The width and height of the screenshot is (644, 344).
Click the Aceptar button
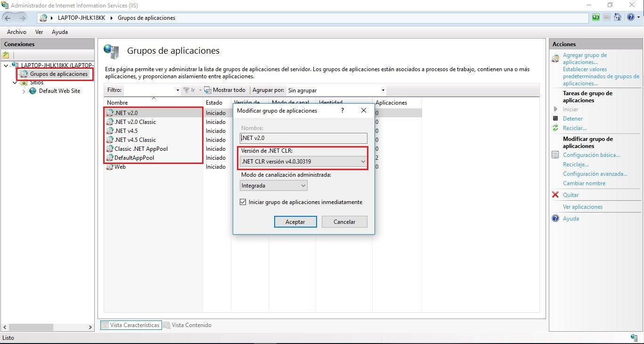pyautogui.click(x=295, y=221)
